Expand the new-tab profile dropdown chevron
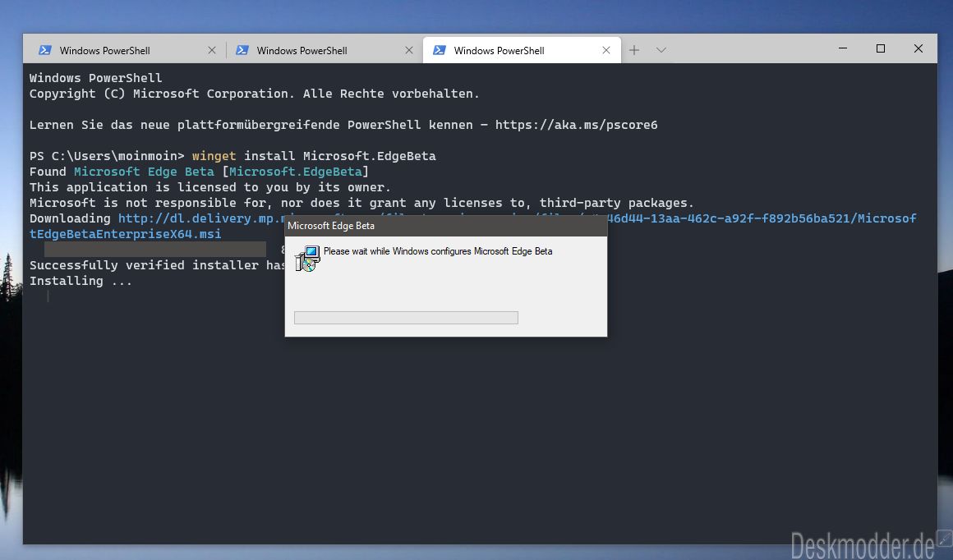Screen dimensions: 953x560 click(x=661, y=50)
